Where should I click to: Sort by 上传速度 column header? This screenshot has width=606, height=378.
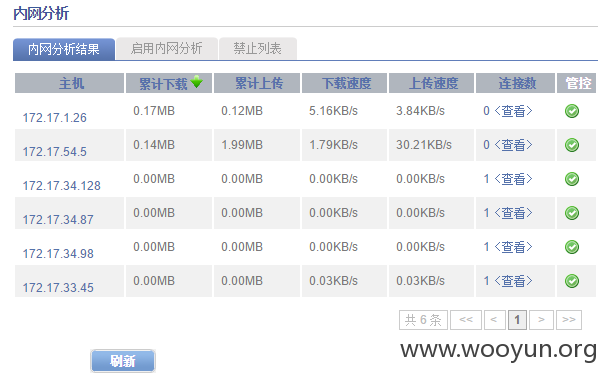(x=431, y=83)
